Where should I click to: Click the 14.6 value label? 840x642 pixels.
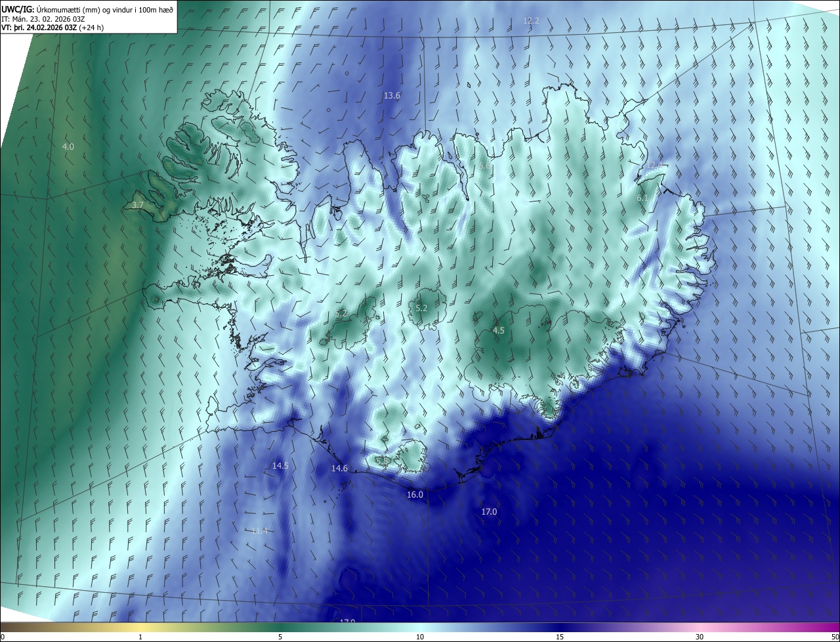point(339,468)
